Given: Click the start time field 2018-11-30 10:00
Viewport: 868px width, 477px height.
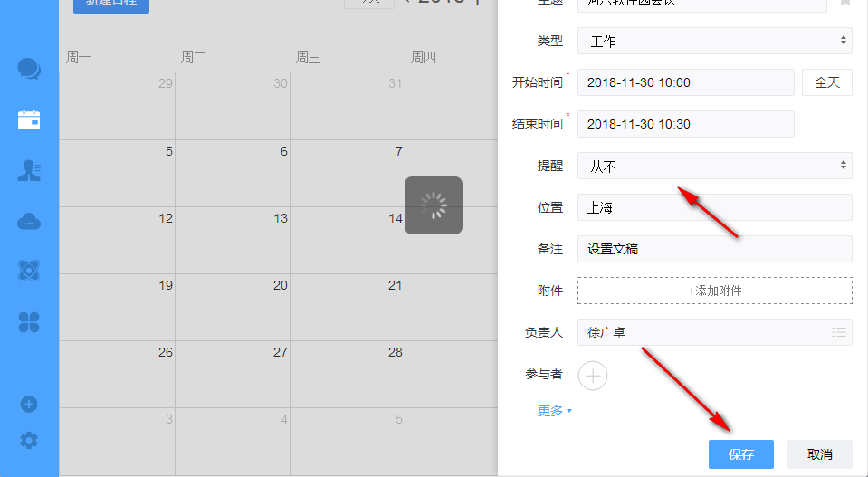Looking at the screenshot, I should [x=685, y=82].
